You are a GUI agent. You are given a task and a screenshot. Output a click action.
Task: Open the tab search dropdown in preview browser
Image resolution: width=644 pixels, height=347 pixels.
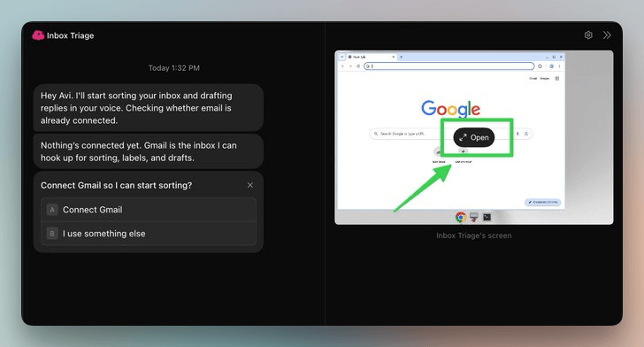342,57
